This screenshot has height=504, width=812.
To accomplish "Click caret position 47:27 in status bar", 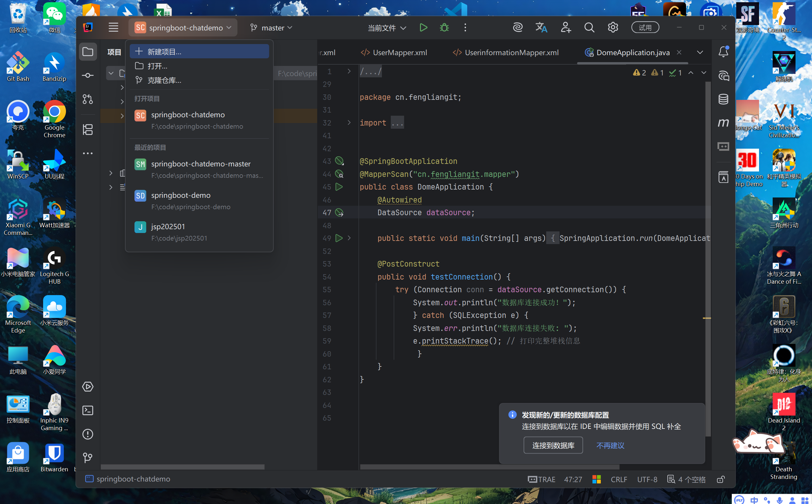I will pyautogui.click(x=573, y=479).
